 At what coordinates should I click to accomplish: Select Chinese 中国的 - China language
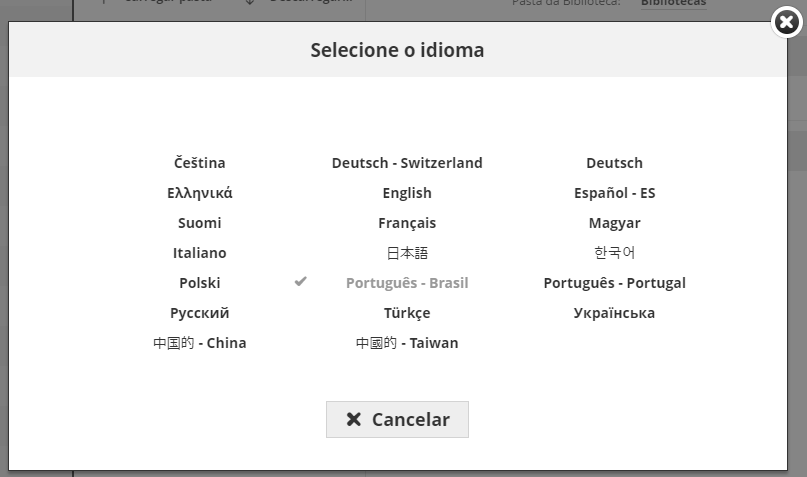coord(200,343)
